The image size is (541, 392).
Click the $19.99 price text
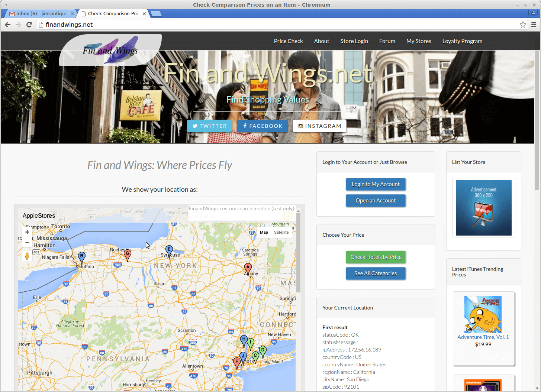pyautogui.click(x=483, y=344)
